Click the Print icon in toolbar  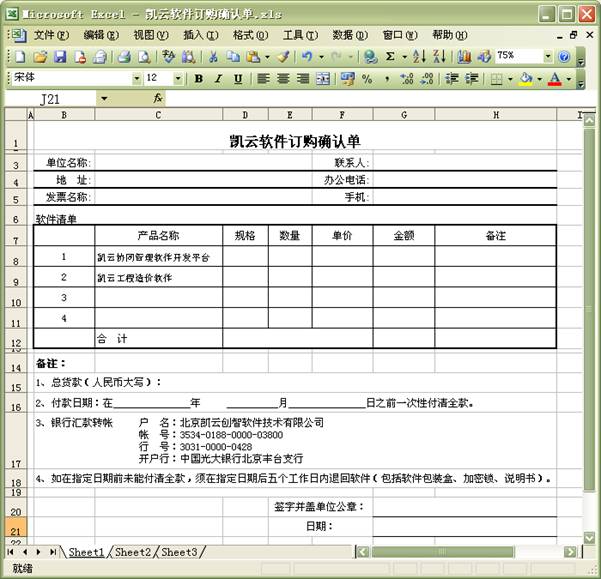tap(124, 57)
